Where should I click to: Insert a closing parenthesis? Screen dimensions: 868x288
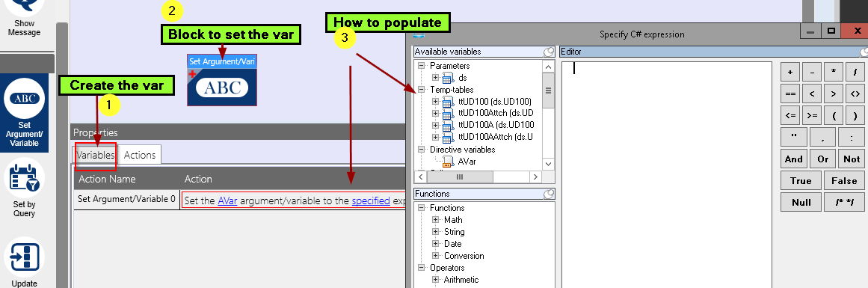tap(855, 116)
